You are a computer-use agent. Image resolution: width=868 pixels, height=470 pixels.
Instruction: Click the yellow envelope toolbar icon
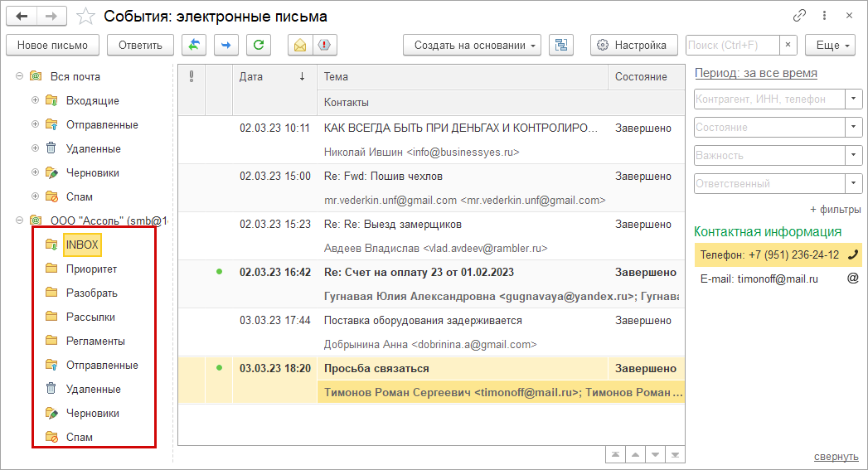click(x=299, y=45)
